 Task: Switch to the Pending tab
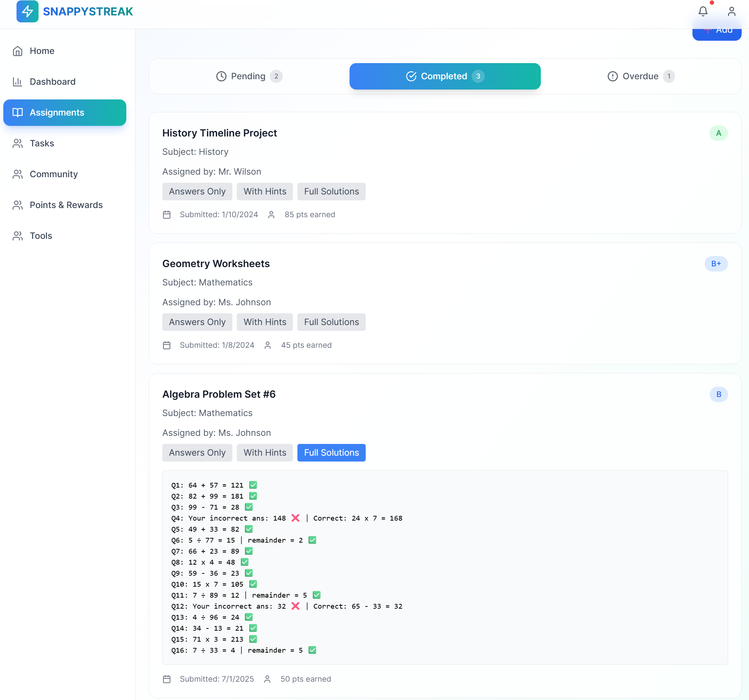249,76
